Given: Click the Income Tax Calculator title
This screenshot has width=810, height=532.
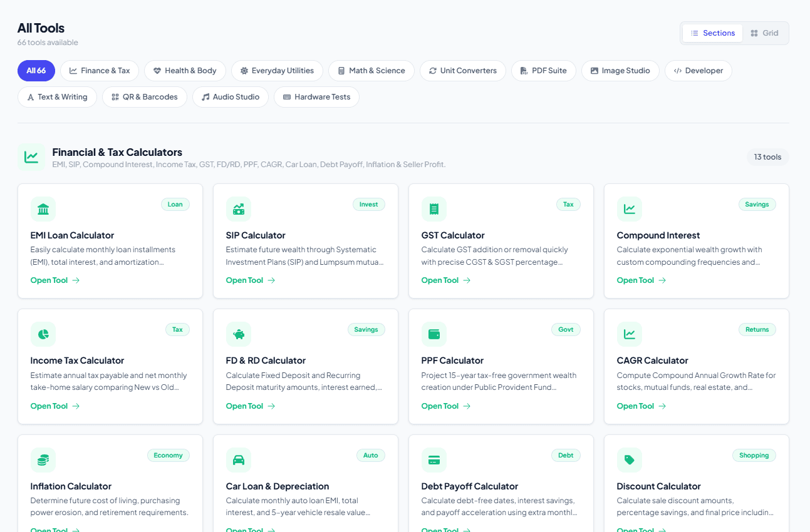Looking at the screenshot, I should coord(77,361).
